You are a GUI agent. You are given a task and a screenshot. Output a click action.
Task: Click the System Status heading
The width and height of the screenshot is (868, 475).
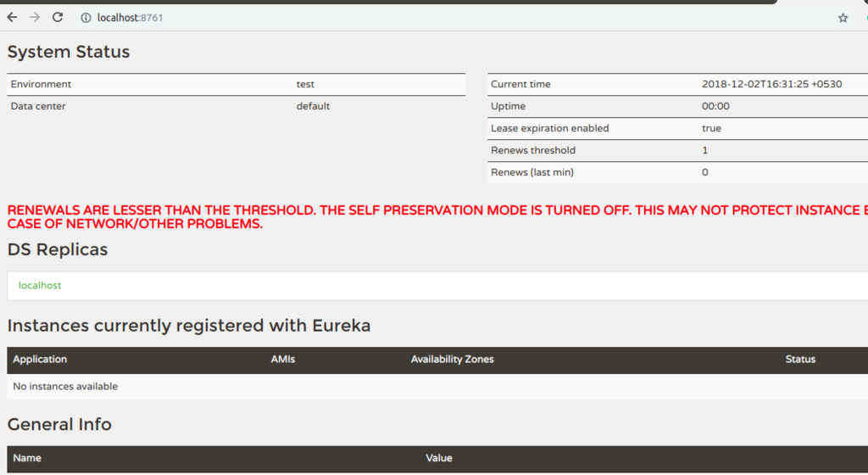coord(69,52)
